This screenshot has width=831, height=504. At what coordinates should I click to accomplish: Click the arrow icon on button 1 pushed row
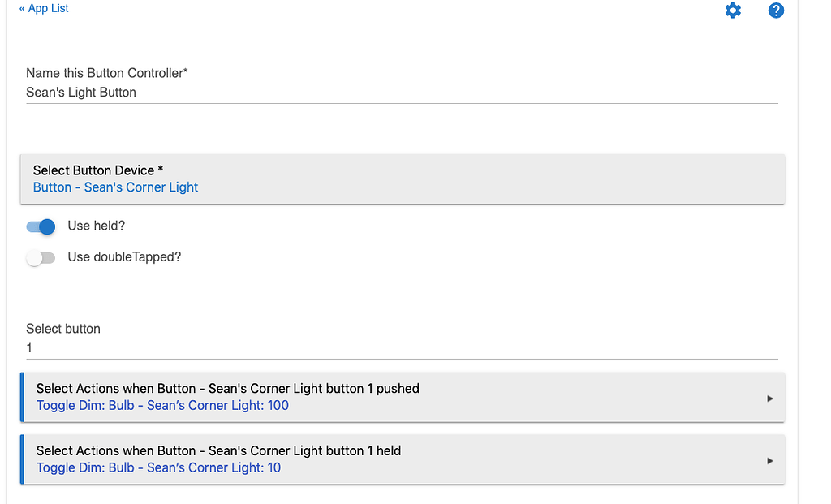click(769, 398)
